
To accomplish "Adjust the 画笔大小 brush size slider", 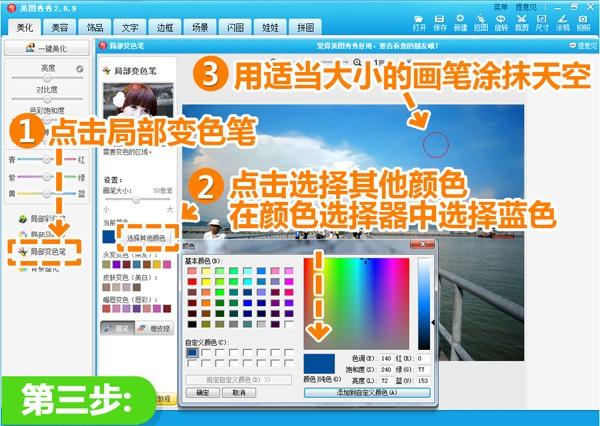I will coord(138,199).
